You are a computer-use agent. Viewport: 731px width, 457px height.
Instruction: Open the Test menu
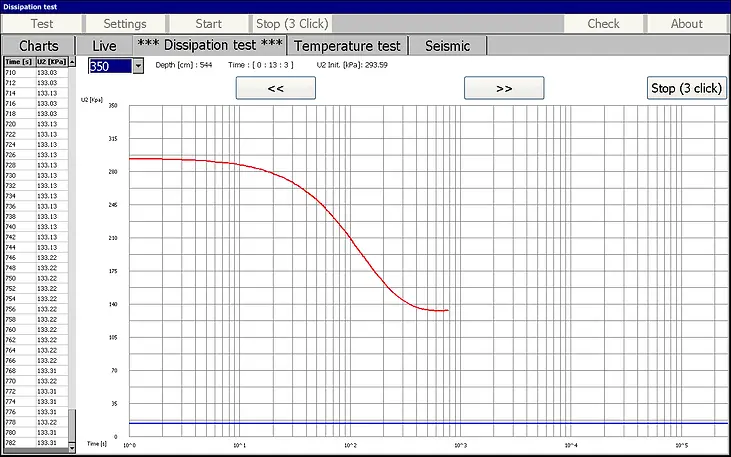[x=42, y=24]
